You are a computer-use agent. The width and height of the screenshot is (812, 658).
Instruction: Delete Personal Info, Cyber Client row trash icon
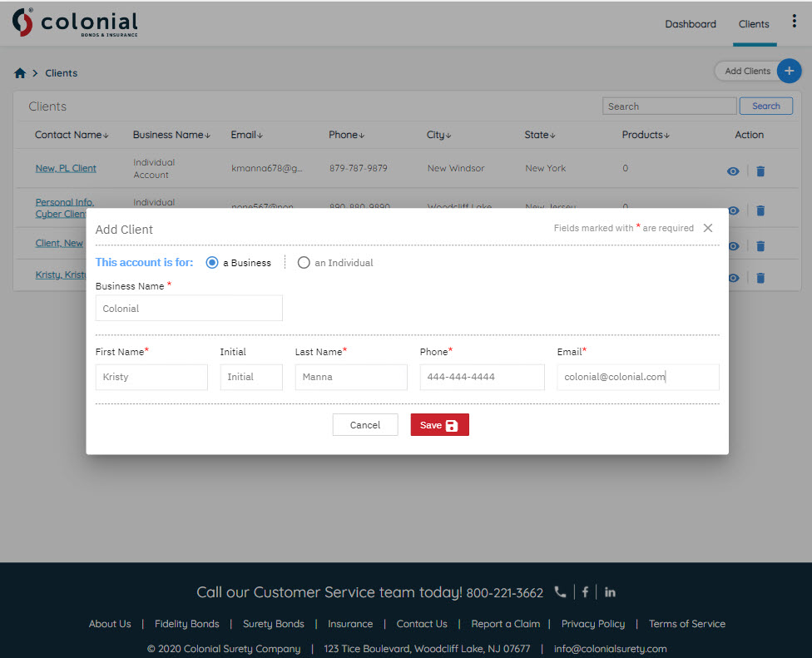[760, 210]
